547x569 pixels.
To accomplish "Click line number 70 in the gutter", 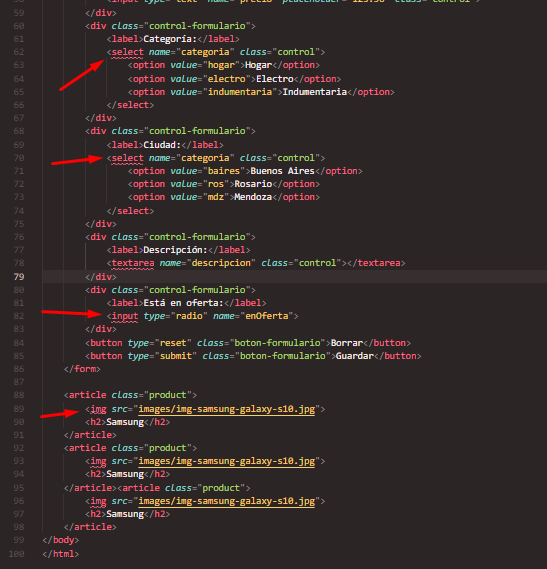I will coord(19,158).
